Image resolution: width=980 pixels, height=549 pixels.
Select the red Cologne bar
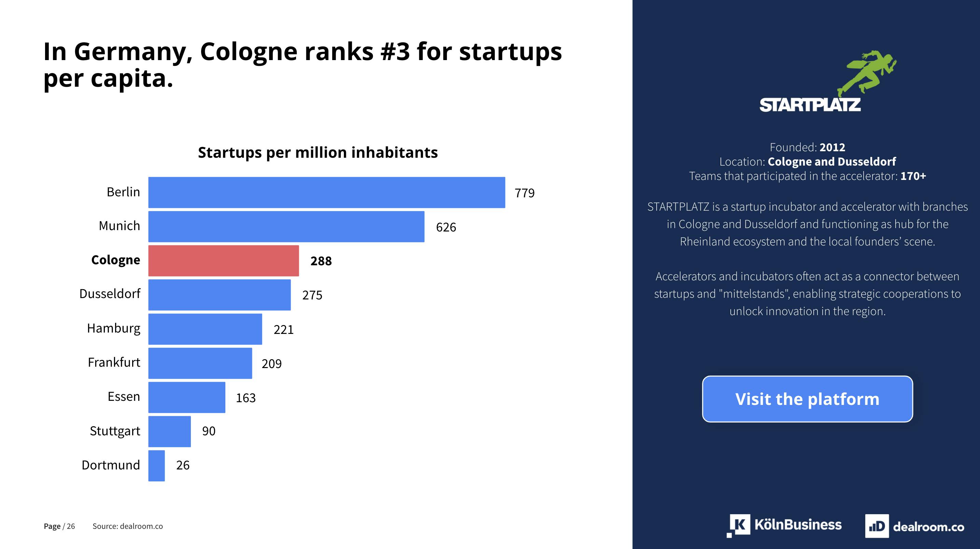point(223,261)
